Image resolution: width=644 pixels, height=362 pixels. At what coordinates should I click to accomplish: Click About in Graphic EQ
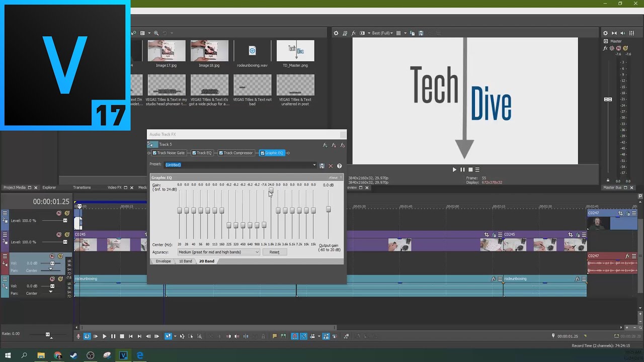tap(333, 177)
